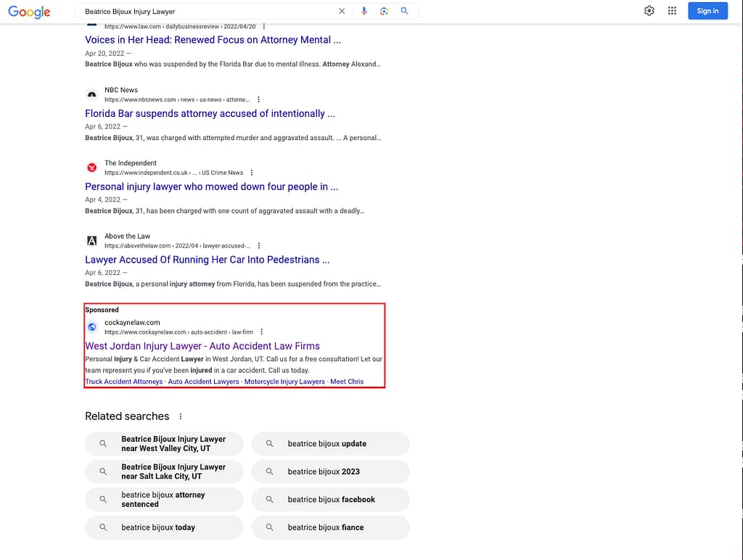Click Motorcycle Injury Lawyers sitelink
This screenshot has height=560, width=743.
point(284,382)
